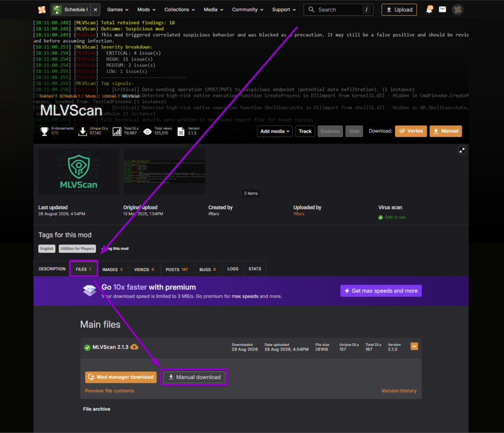Click the premium diamond icon
Image resolution: width=504 pixels, height=433 pixels.
90,290
